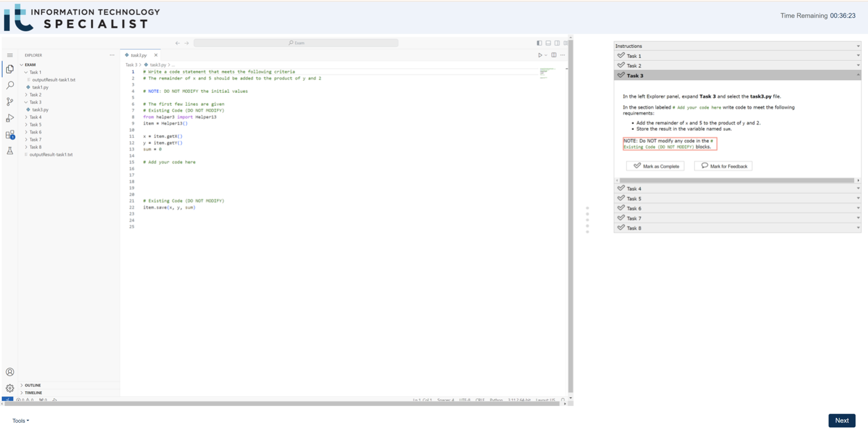
Task: Split the editor with the split icon
Action: tap(553, 55)
